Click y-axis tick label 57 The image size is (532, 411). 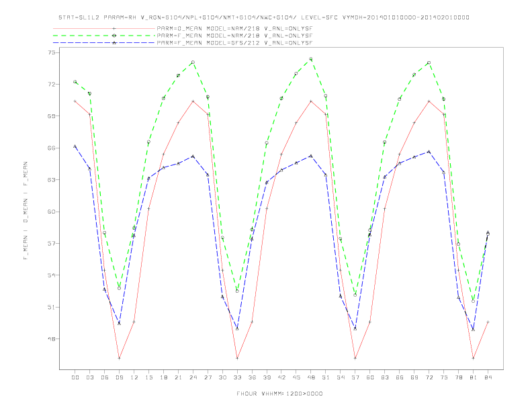point(52,244)
